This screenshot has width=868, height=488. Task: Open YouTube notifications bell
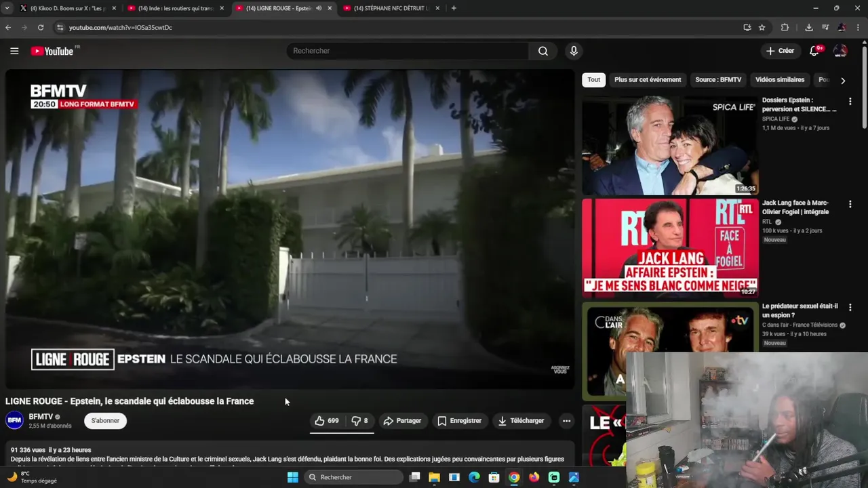[x=815, y=51]
